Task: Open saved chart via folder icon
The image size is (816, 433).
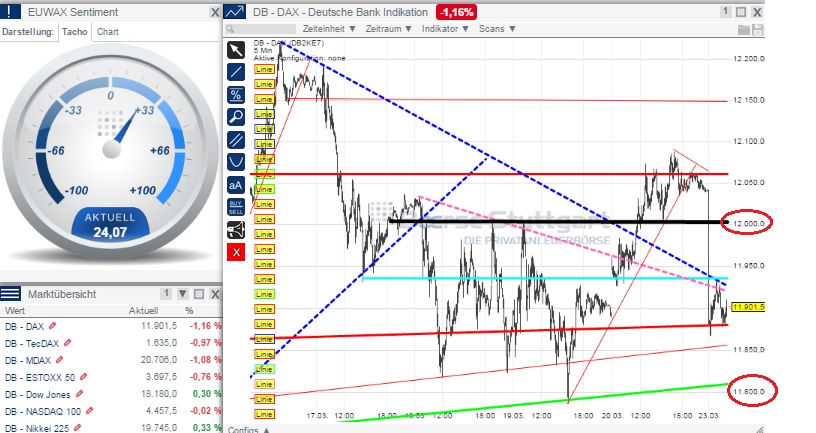Action: 744,30
